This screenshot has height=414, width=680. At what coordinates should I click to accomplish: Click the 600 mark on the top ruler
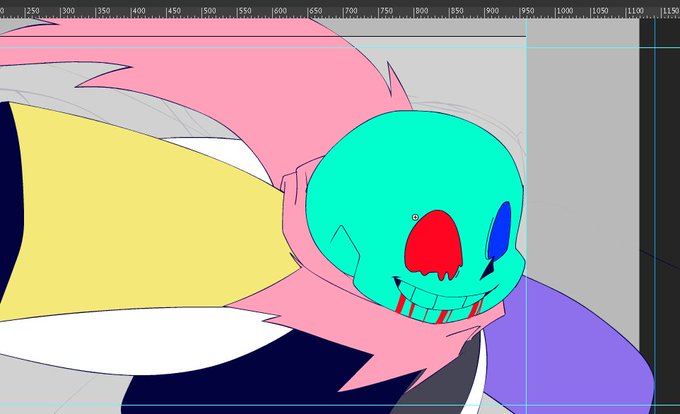point(280,11)
